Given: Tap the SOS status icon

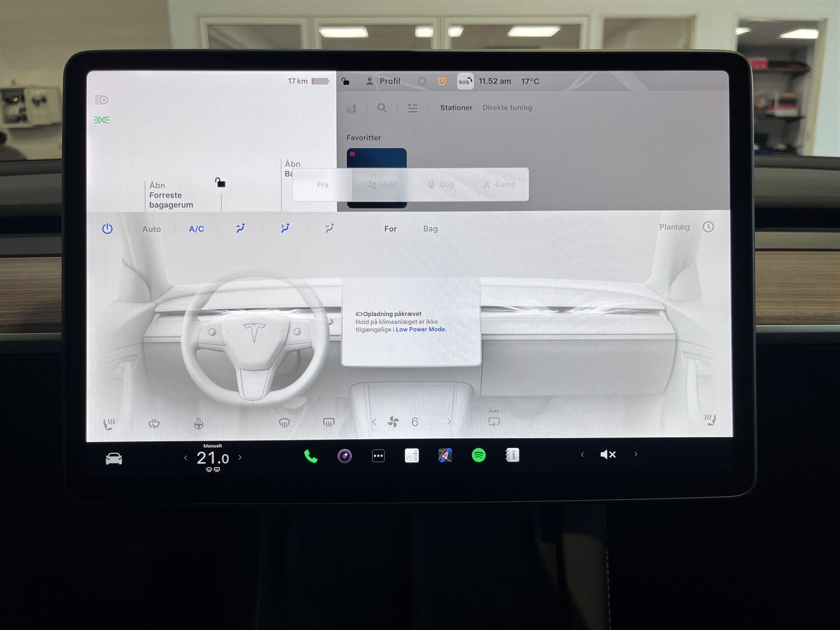Looking at the screenshot, I should pos(465,81).
